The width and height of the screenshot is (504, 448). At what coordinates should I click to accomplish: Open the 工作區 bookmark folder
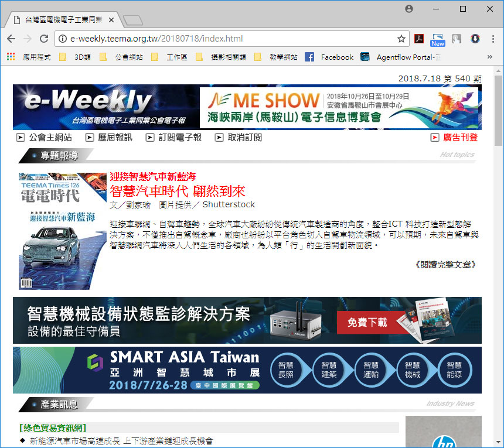[x=169, y=57]
